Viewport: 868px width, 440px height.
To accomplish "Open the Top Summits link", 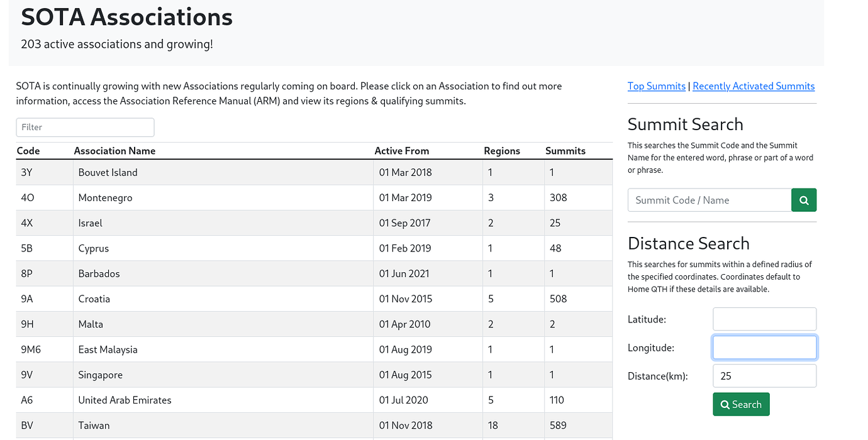I will pos(656,86).
